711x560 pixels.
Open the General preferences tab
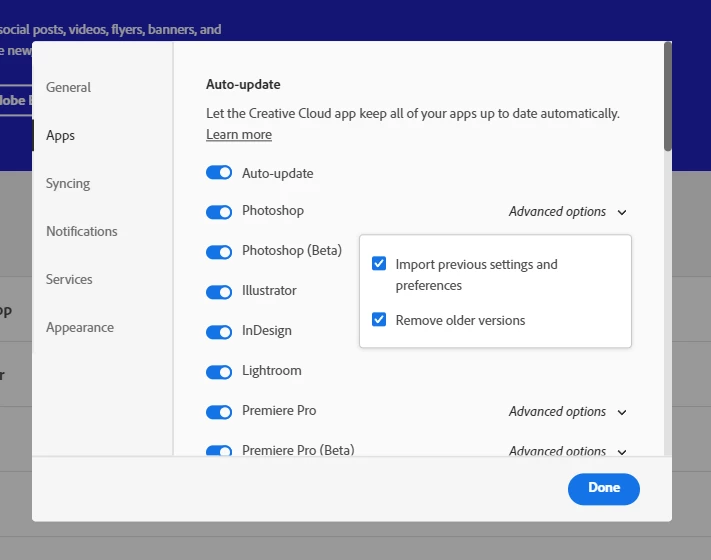68,87
